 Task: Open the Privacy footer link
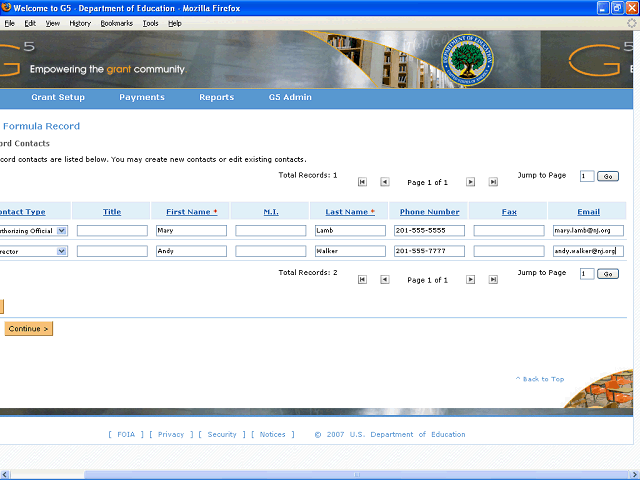click(x=171, y=434)
